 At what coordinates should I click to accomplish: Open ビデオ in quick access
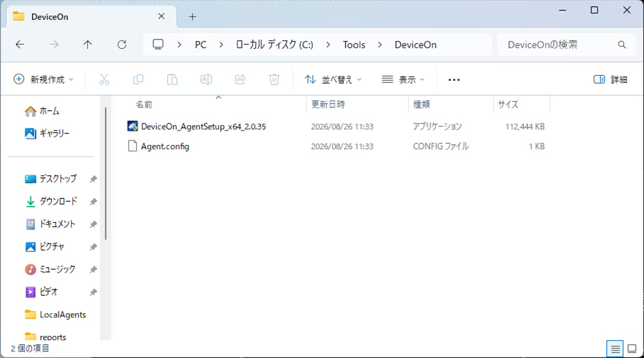(41, 292)
